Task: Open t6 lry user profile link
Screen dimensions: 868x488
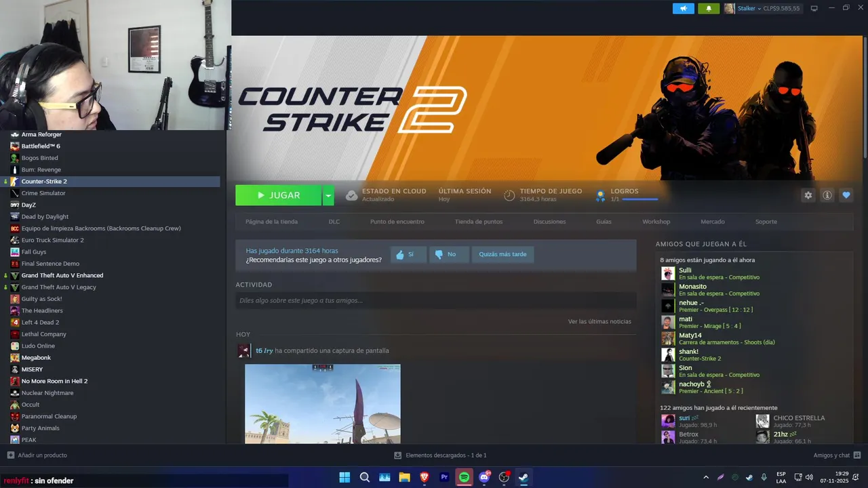Action: point(264,350)
